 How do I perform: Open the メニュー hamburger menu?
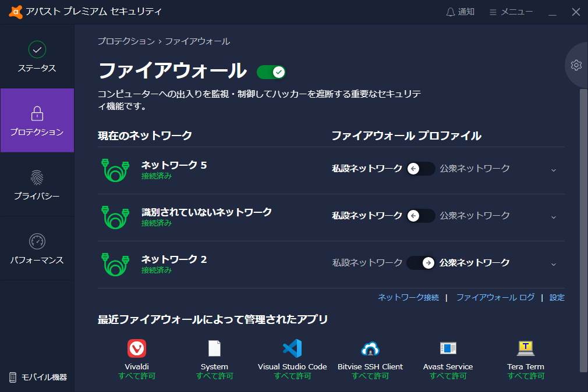[x=511, y=12]
